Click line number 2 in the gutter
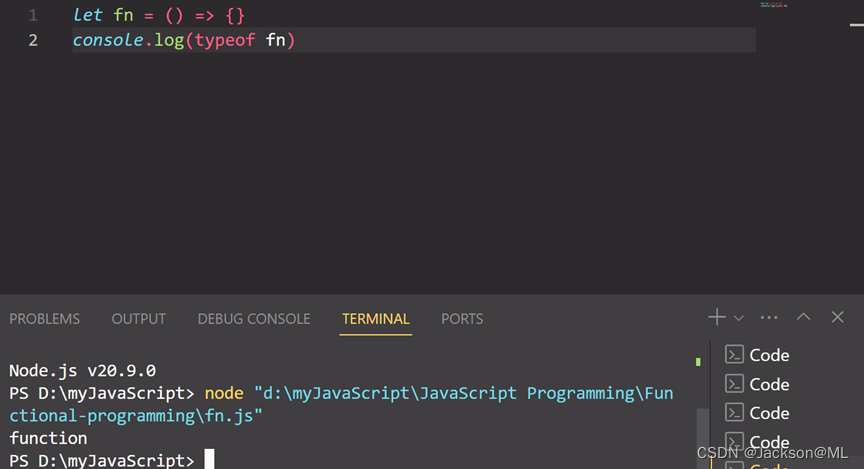The width and height of the screenshot is (864, 469). click(33, 41)
